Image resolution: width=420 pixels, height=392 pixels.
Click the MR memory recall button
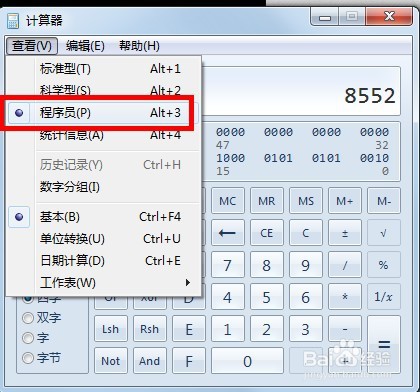click(x=267, y=201)
